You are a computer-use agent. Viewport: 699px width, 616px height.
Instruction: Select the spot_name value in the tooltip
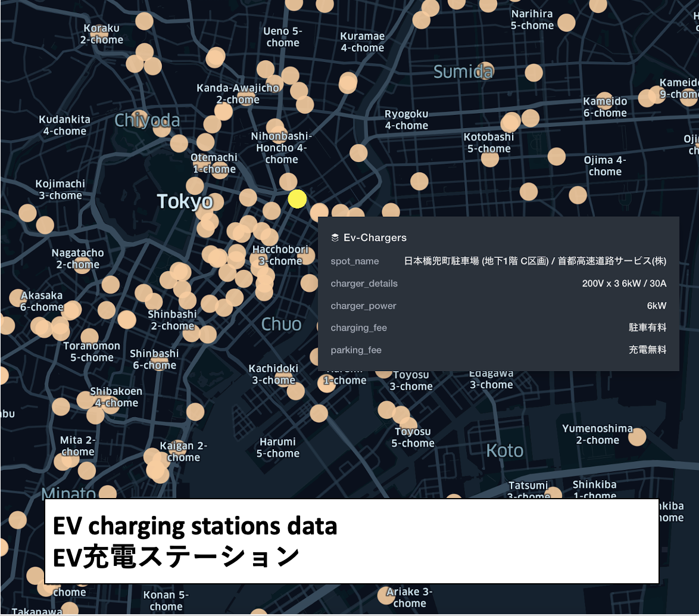click(536, 261)
